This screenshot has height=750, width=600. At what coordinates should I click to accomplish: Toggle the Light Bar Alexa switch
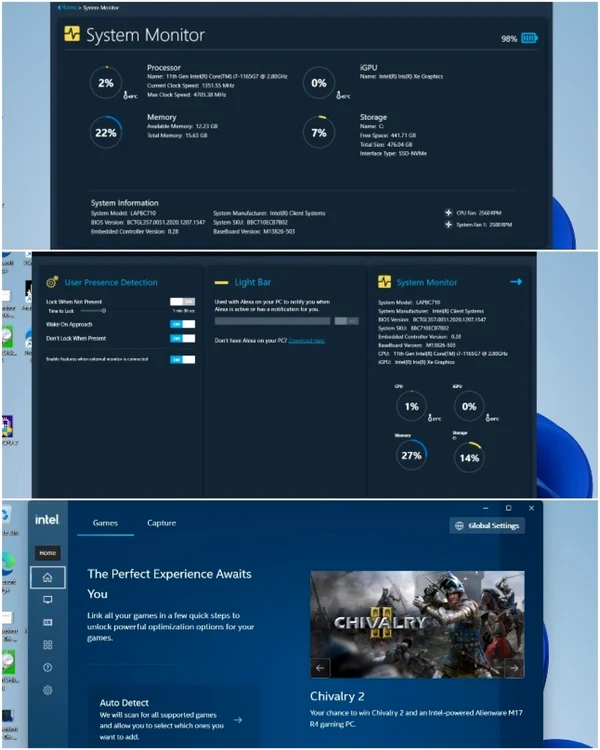pyautogui.click(x=346, y=321)
